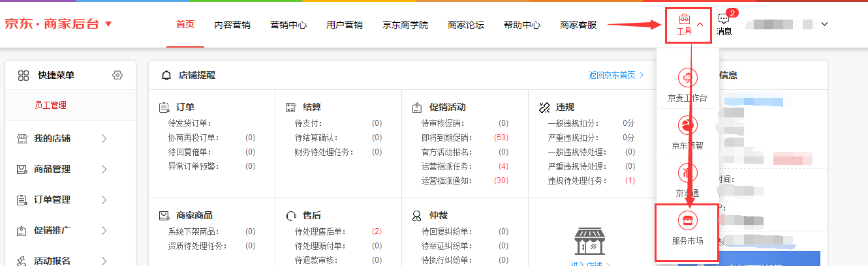Open 京麦工作台 icon in tools menu
Screen dimensions: 868x266
(687, 78)
